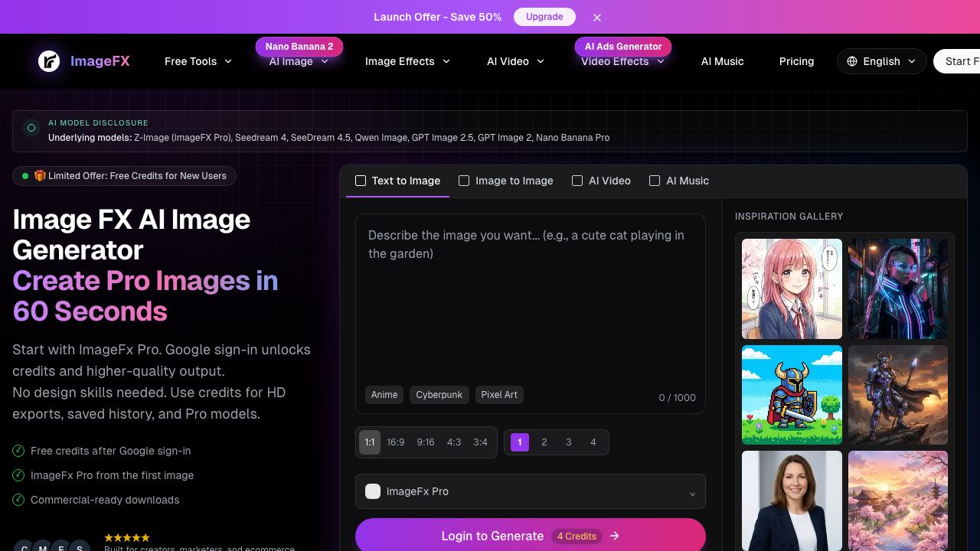
Task: Open the business woman portrait thumbnail
Action: [x=792, y=500]
